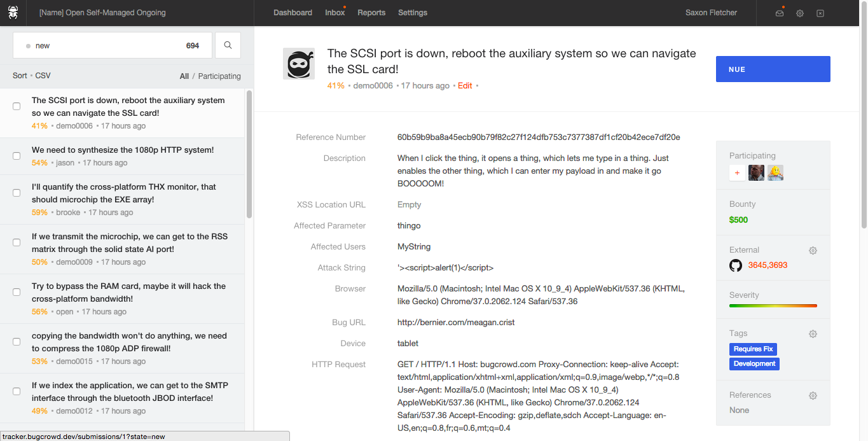Click the 41% score in submission header
Image resolution: width=868 pixels, height=441 pixels.
pos(336,86)
